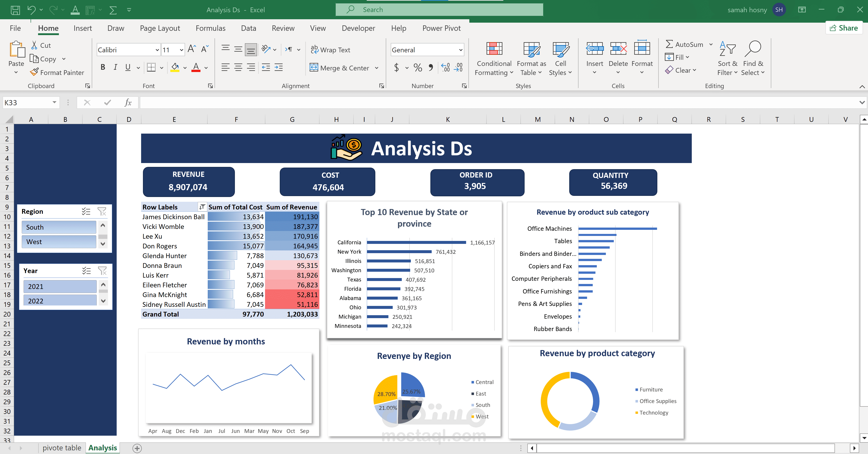Open the font name dropdown

[x=157, y=50]
